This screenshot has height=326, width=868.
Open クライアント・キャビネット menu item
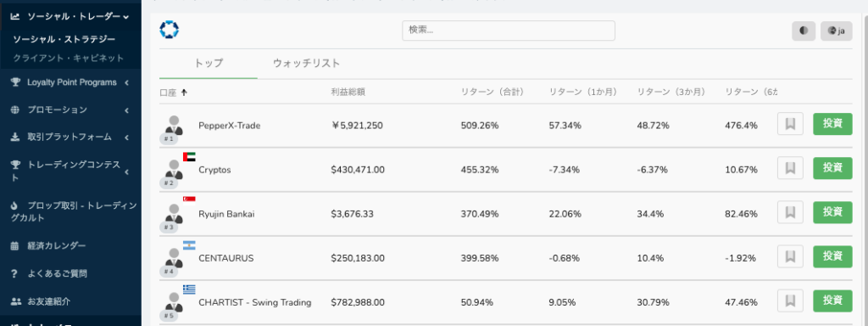(69, 59)
